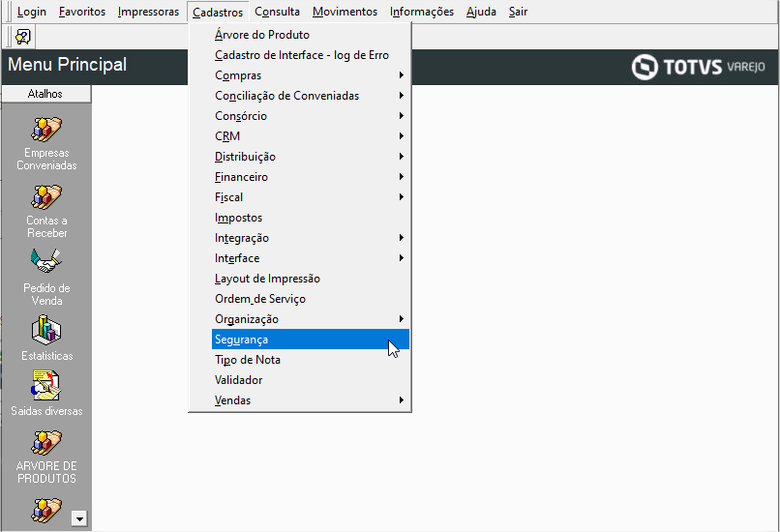Screen dimensions: 780x532
Task: Open the Estatisticas chart icon
Action: click(46, 330)
